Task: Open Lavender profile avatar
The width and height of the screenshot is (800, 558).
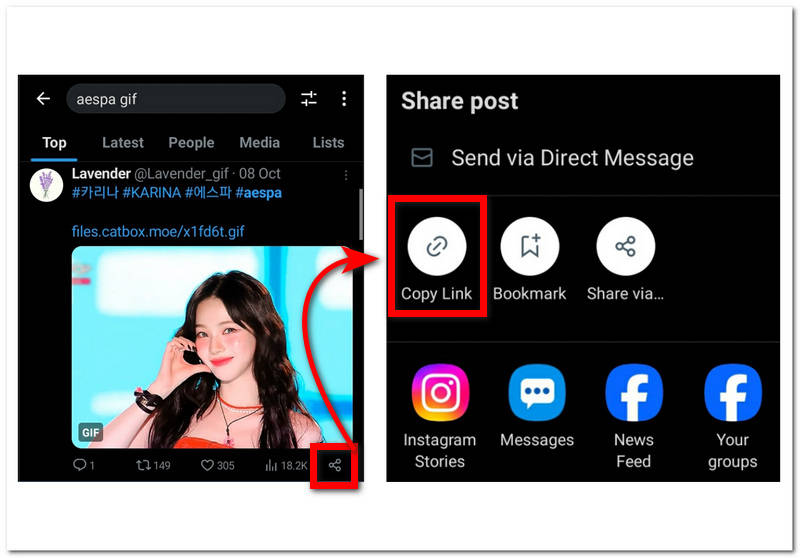Action: pyautogui.click(x=46, y=185)
